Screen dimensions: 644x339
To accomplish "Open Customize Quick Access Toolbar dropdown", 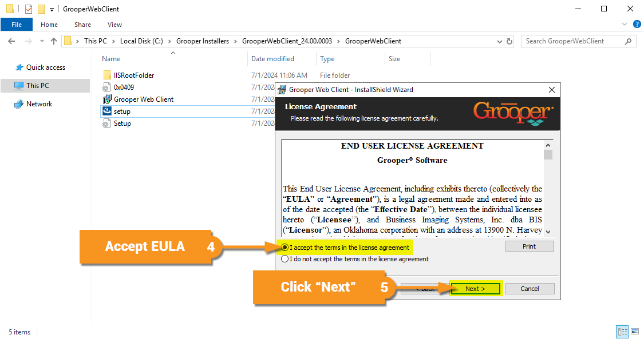I will (x=52, y=9).
